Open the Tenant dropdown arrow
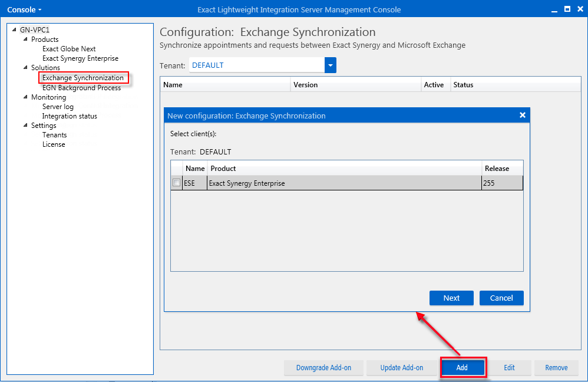This screenshot has height=382, width=588. [331, 65]
